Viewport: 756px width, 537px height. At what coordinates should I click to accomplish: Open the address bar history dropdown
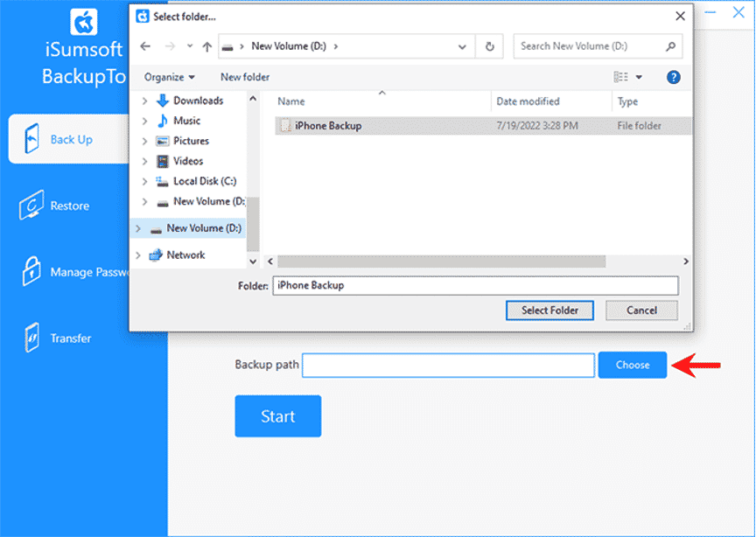[x=462, y=46]
